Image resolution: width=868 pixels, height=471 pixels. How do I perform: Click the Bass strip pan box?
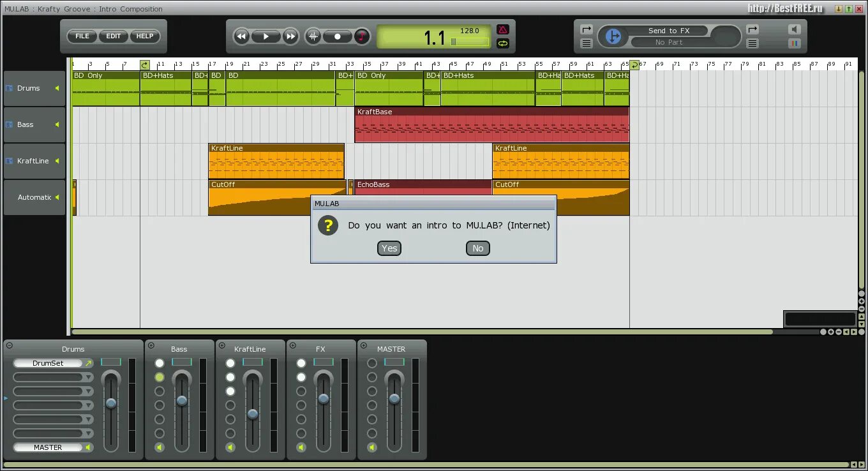point(182,362)
